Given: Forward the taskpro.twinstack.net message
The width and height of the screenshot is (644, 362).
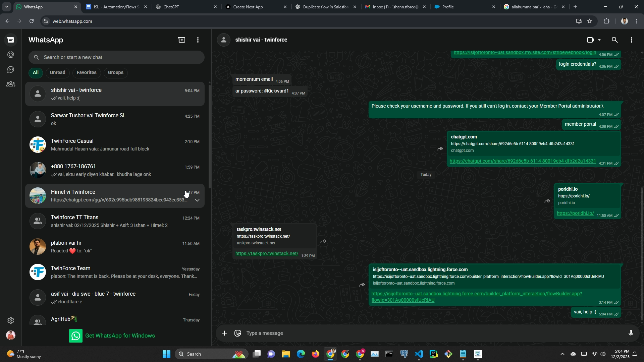Looking at the screenshot, I should click(x=323, y=241).
